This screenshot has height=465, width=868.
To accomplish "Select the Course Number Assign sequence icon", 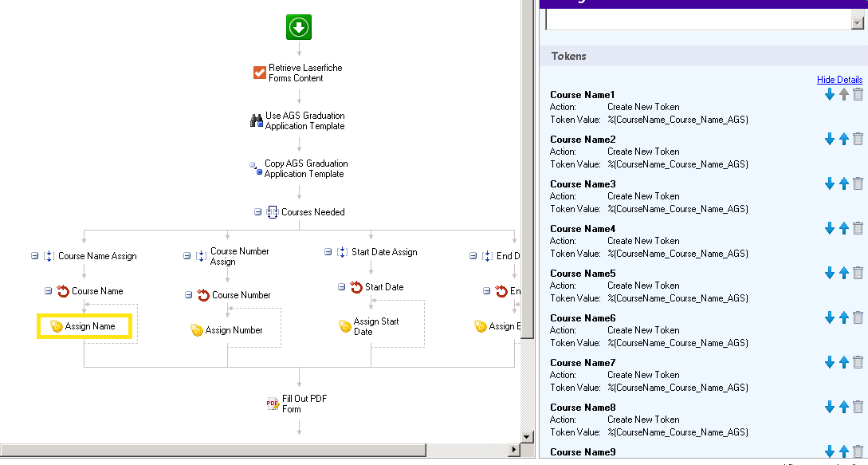I will pos(201,256).
